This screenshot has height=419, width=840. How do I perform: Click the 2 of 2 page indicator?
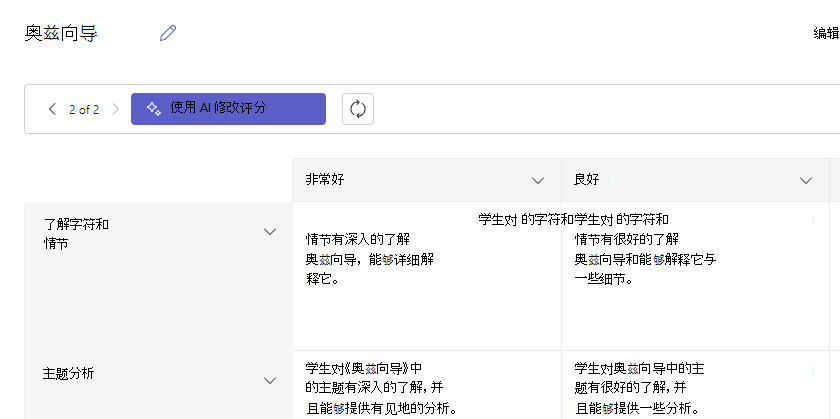point(84,110)
